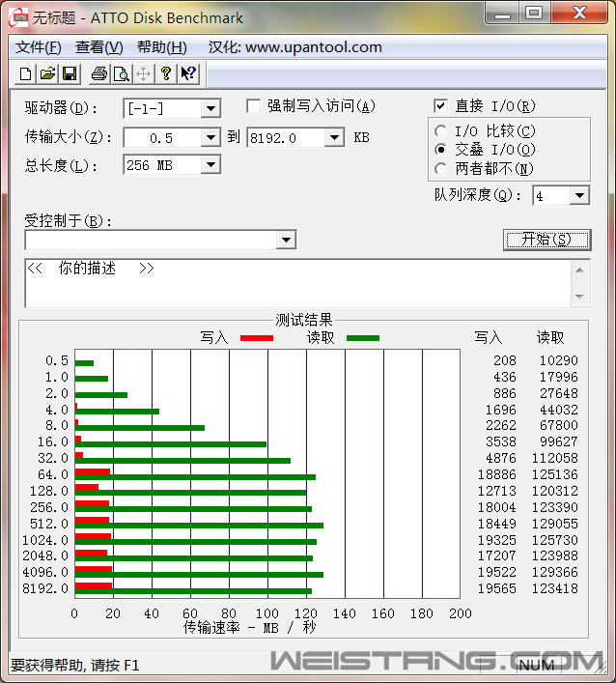Screen dimensions: 616x683
Task: Open print preview magnifier icon
Action: click(x=122, y=73)
